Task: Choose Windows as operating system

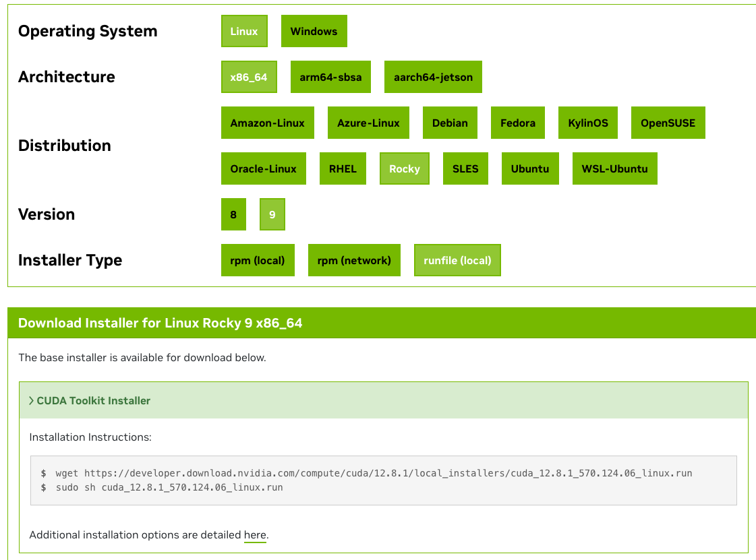Action: (314, 31)
